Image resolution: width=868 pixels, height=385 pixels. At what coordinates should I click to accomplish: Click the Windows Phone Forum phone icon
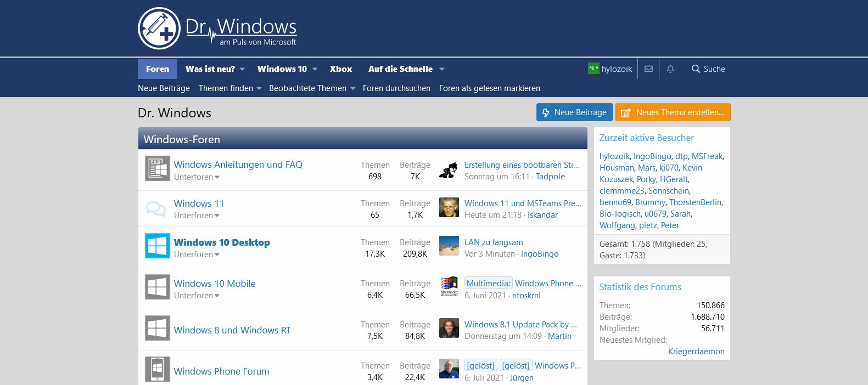click(158, 369)
